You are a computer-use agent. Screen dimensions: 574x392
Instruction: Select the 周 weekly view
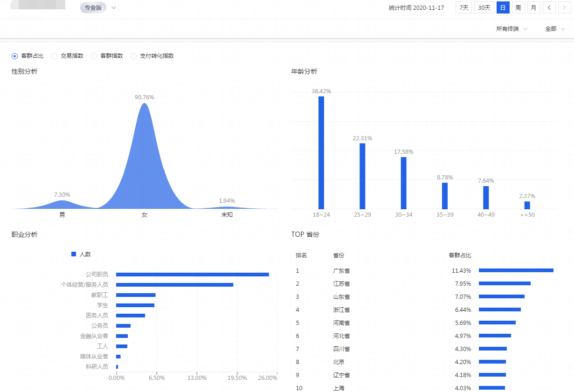(x=518, y=7)
